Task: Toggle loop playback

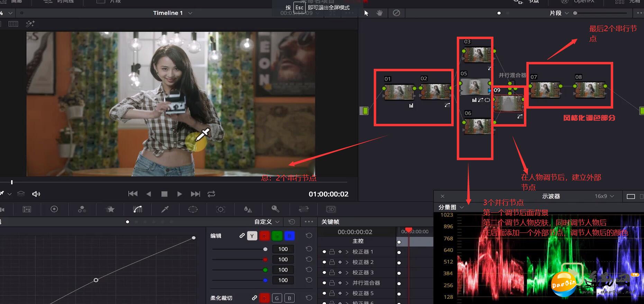Action: pos(211,194)
